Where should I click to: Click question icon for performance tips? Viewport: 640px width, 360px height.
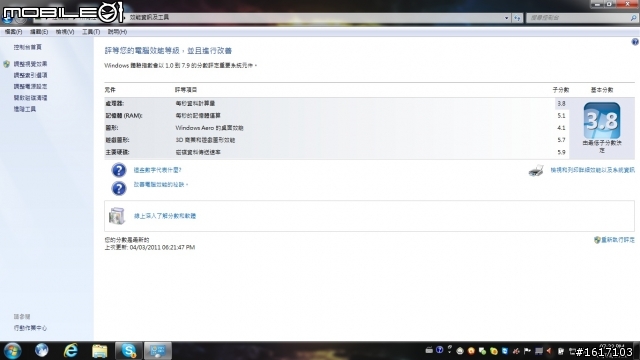(x=119, y=188)
